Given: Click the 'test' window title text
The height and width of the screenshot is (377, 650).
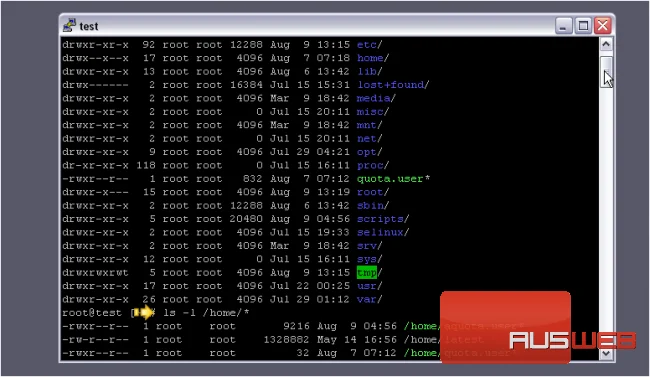Looking at the screenshot, I should [x=89, y=26].
